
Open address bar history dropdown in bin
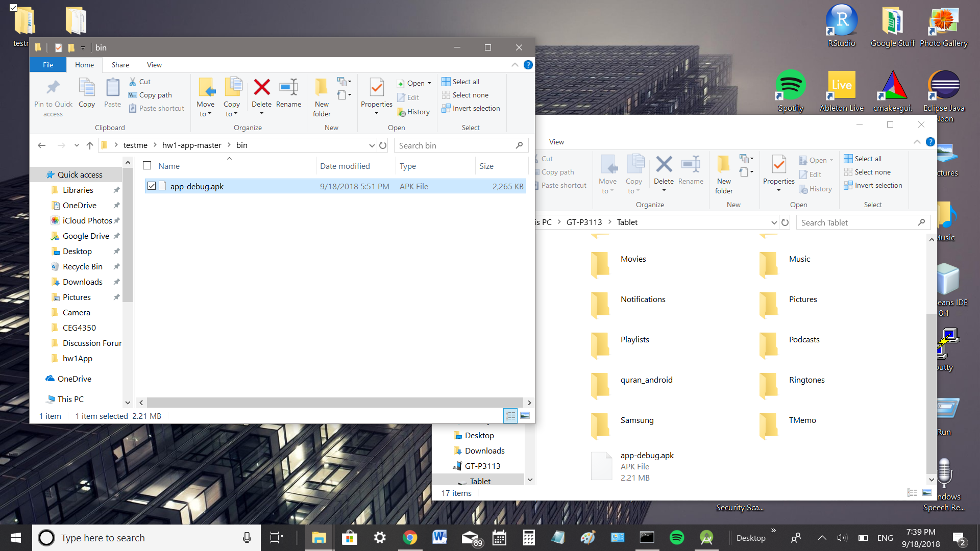[372, 145]
